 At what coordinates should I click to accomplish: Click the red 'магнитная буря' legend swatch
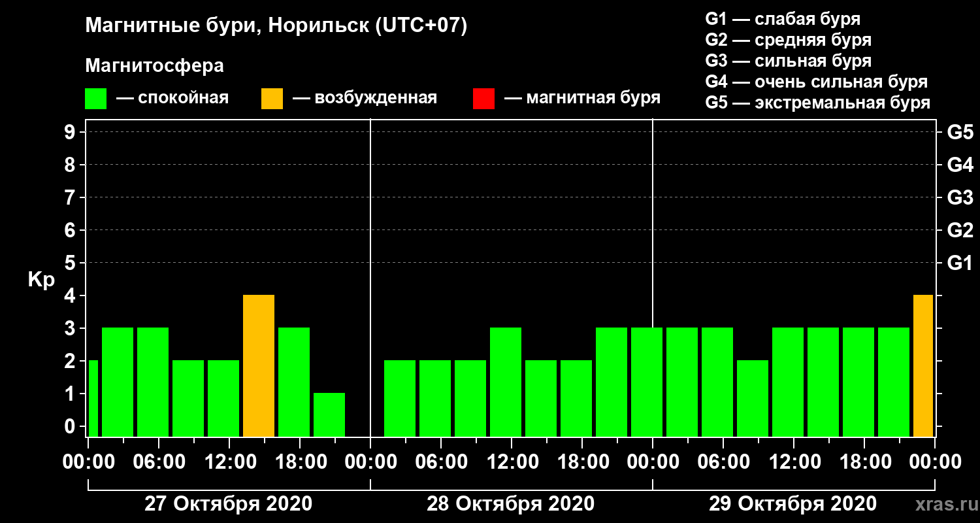pos(483,98)
